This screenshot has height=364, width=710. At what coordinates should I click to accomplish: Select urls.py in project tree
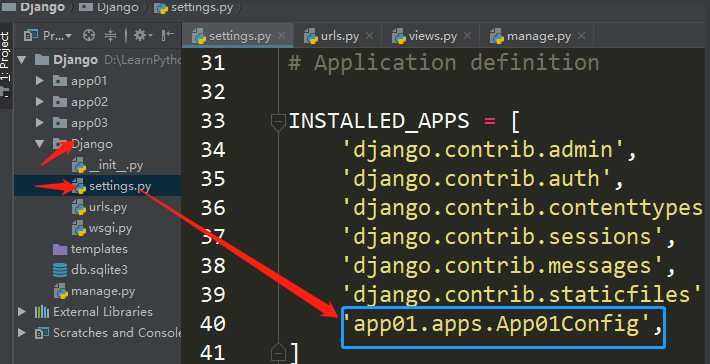point(108,207)
